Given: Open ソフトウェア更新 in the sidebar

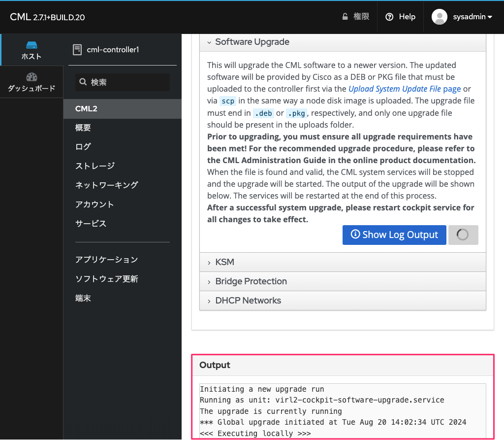Looking at the screenshot, I should 107,279.
